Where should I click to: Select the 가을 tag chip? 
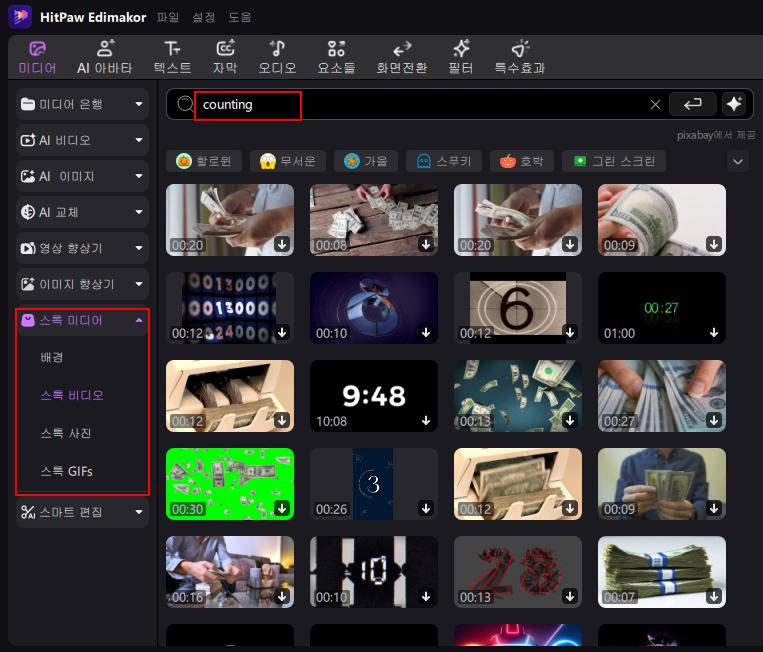pyautogui.click(x=366, y=161)
